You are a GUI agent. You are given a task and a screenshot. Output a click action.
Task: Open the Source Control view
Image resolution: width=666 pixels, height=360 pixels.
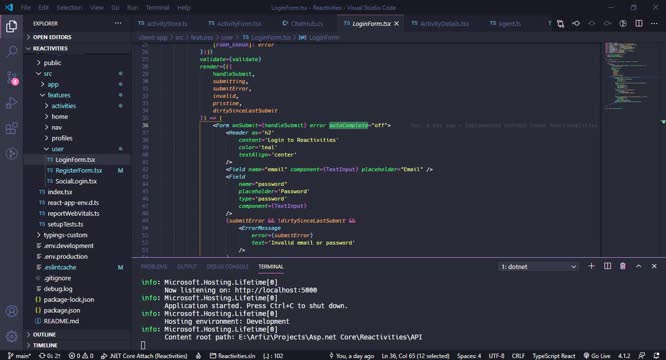point(11,77)
